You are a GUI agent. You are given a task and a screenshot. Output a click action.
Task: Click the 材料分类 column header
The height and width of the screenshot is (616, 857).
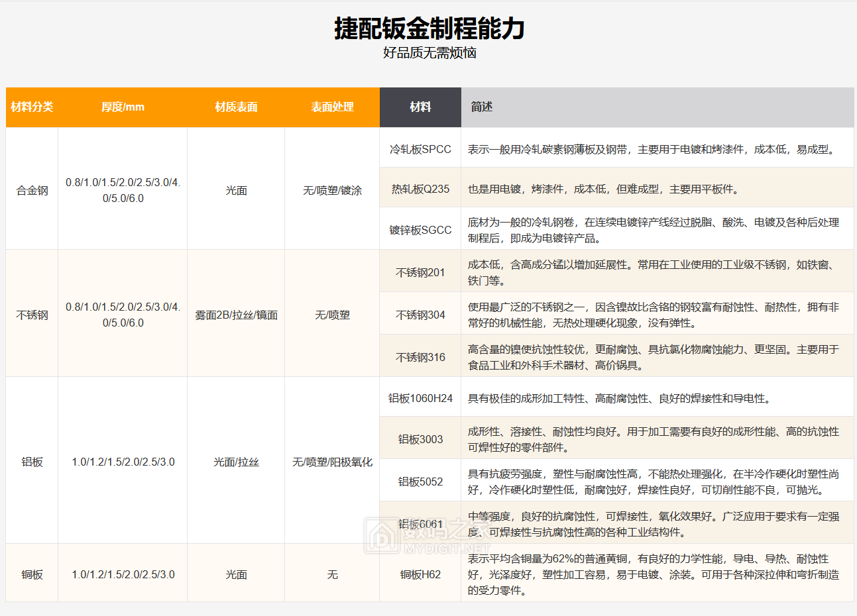click(x=32, y=107)
